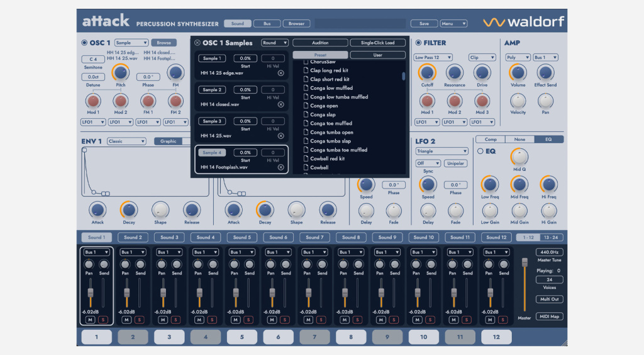Remove HH 14 closed.wav from Sample 2
Screen dimensions: 644x355
point(280,104)
